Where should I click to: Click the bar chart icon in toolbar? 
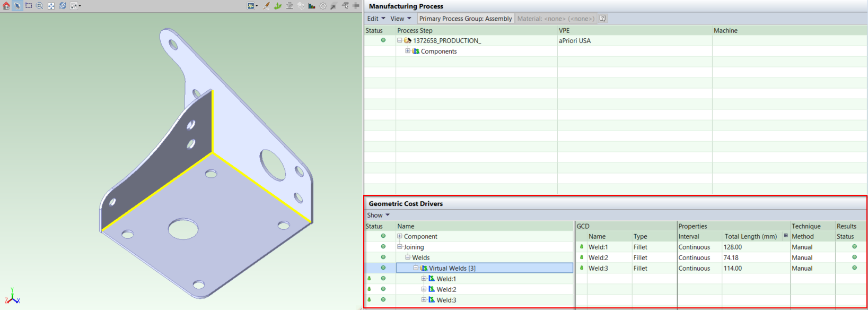click(x=312, y=6)
